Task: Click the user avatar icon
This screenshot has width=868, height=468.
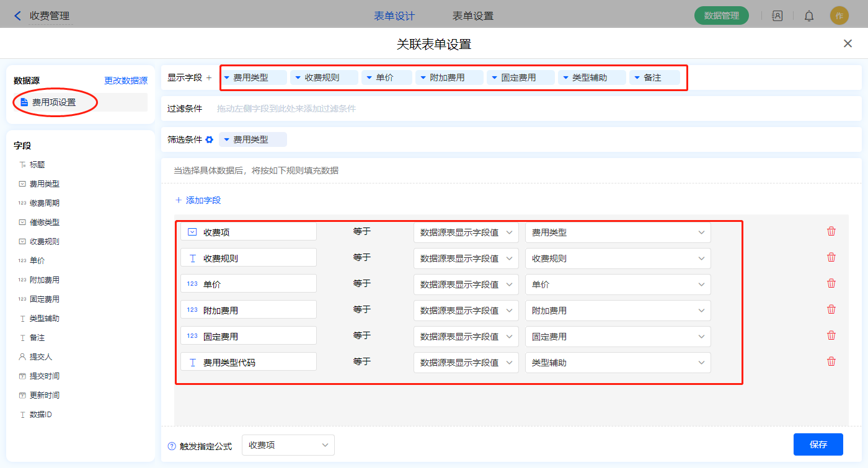Action: tap(839, 16)
